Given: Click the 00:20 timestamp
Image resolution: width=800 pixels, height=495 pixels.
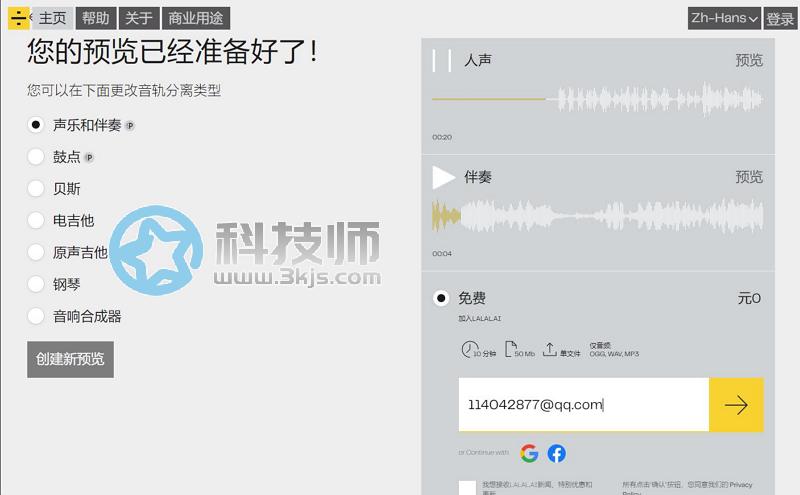Looking at the screenshot, I should click(442, 137).
